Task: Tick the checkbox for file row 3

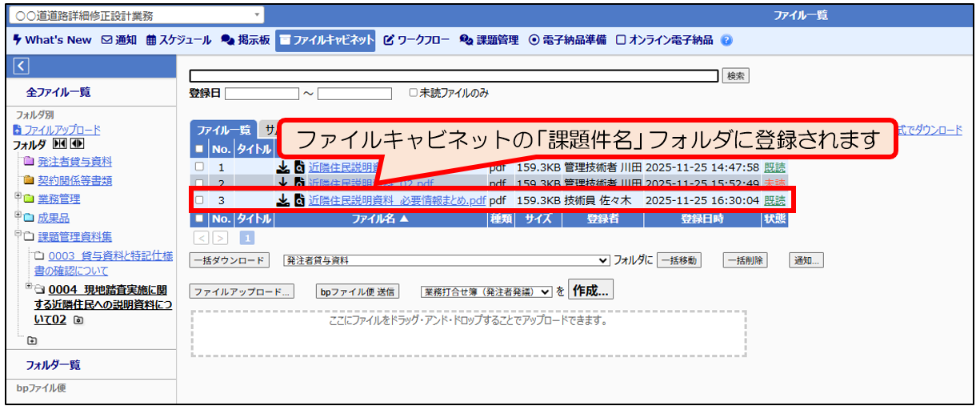Action: (x=199, y=200)
